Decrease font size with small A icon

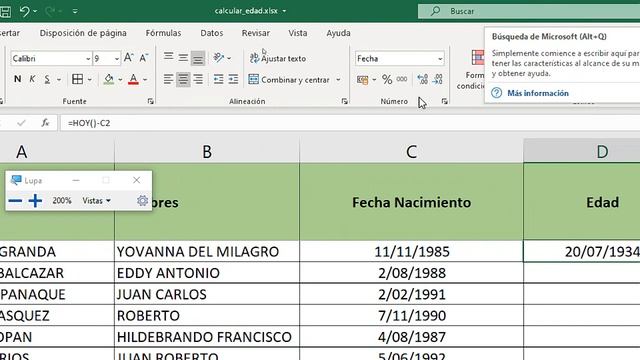tap(144, 58)
